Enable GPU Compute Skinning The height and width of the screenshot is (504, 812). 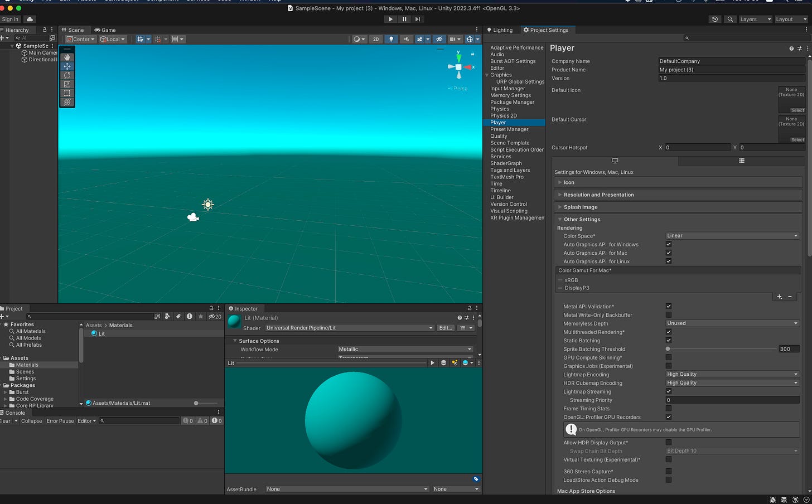pyautogui.click(x=669, y=357)
